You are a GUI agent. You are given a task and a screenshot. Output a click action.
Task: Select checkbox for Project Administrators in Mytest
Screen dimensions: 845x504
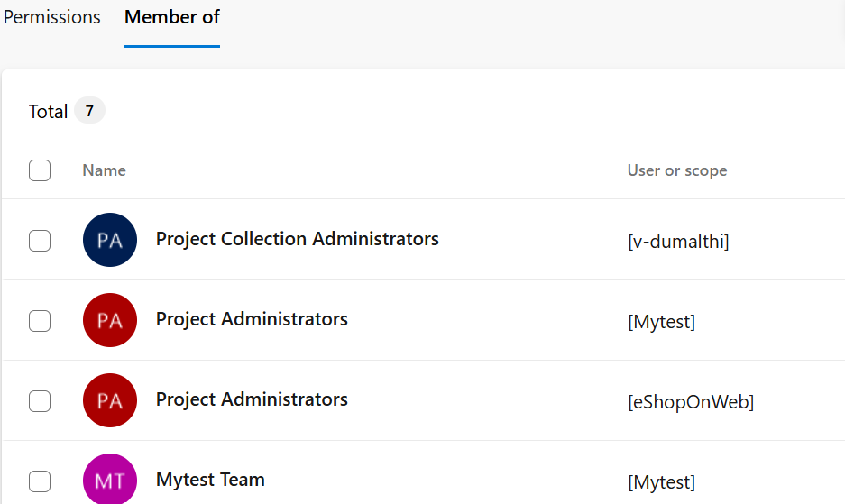pyautogui.click(x=40, y=321)
